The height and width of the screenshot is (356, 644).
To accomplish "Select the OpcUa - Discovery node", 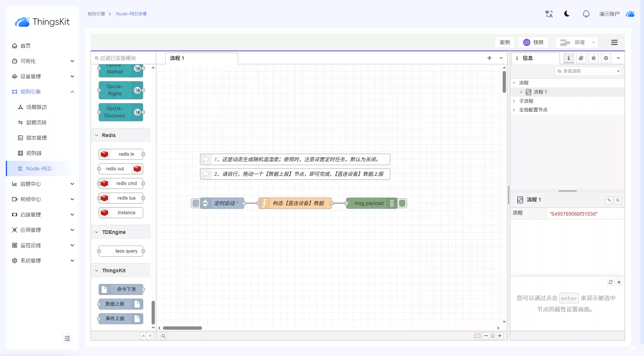I will click(121, 112).
